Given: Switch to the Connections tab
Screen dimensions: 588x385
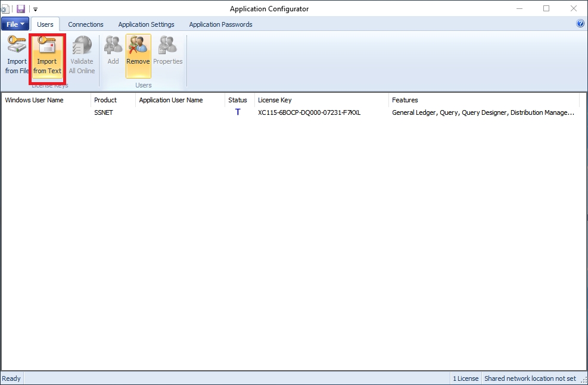Looking at the screenshot, I should [x=86, y=24].
